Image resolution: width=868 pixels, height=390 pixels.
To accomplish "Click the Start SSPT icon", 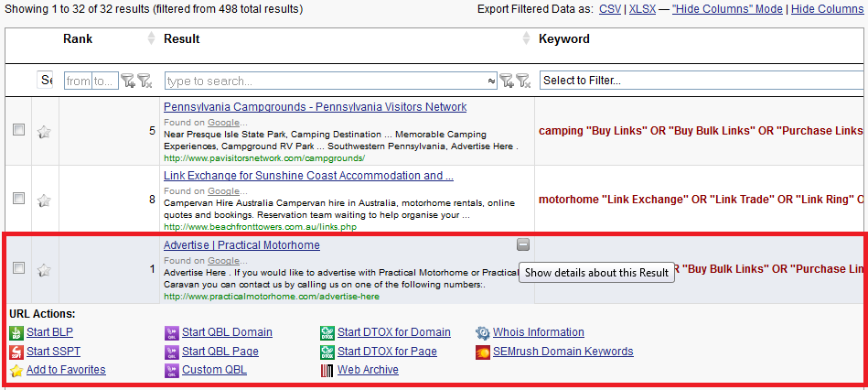I will (x=16, y=352).
